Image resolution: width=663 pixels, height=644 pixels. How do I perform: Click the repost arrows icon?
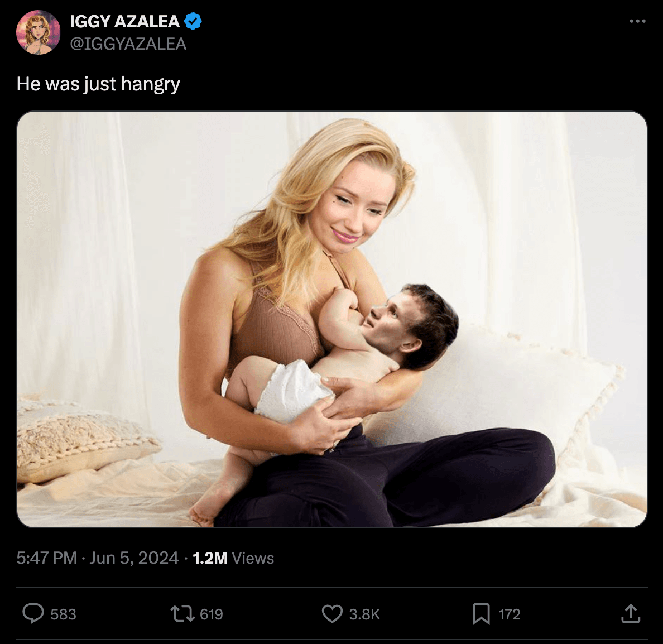(x=182, y=614)
